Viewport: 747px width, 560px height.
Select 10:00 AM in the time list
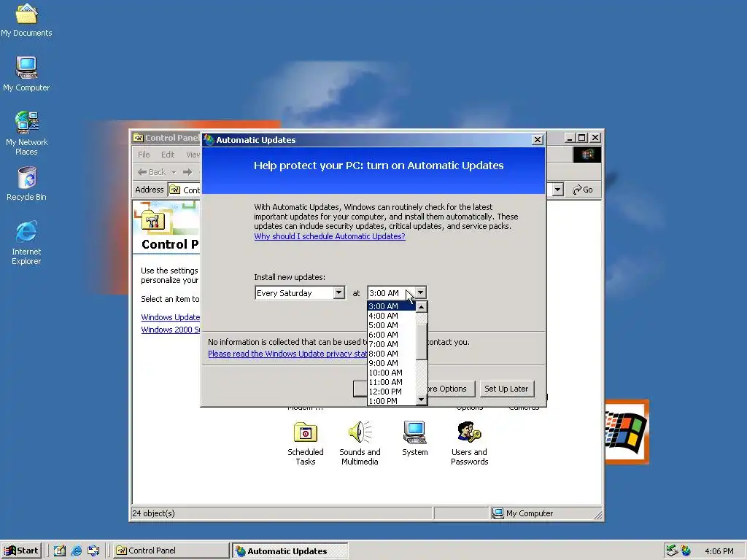[x=391, y=373]
